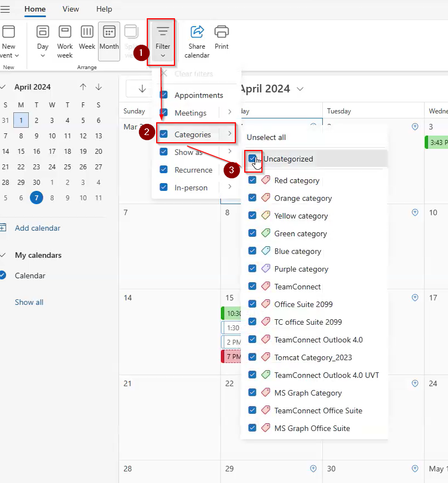Click the Add calendar icon
This screenshot has height=483, width=448.
coord(3,227)
